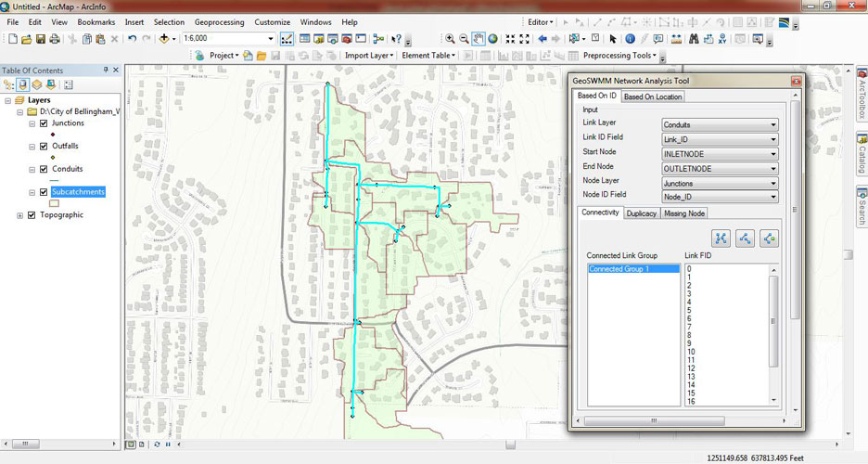Uncheck the Junctions layer
The height and width of the screenshot is (464, 868).
(44, 123)
